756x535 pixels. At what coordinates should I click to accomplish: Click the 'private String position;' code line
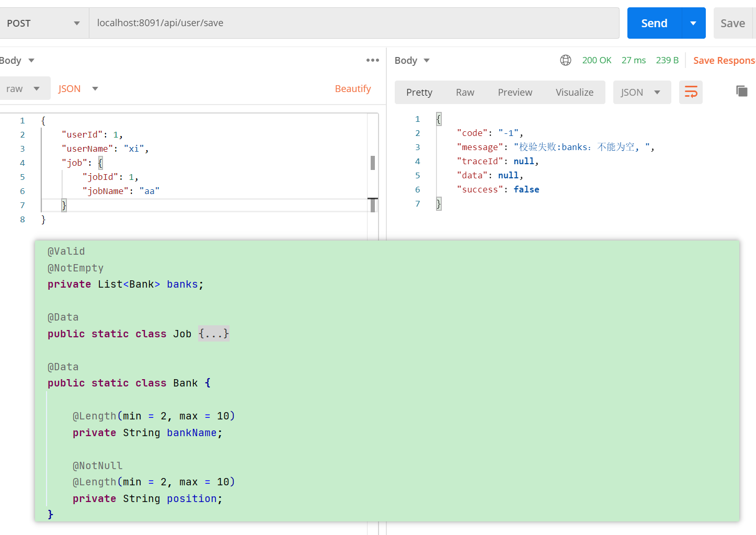pyautogui.click(x=147, y=499)
